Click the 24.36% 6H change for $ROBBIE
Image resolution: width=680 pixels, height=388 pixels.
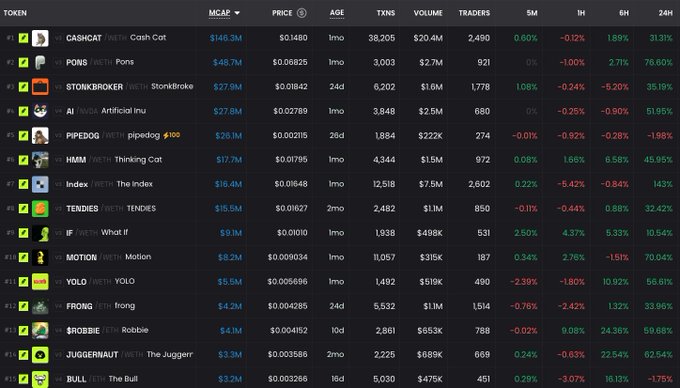coord(615,330)
